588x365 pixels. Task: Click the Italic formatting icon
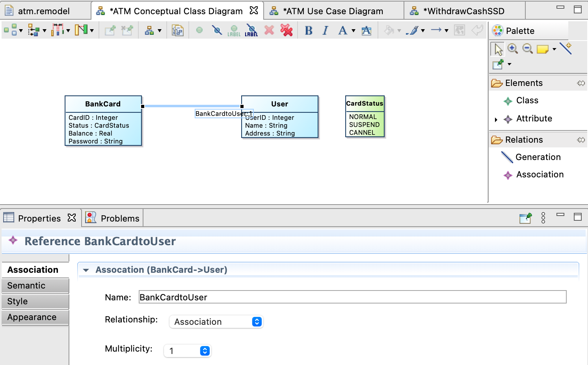pyautogui.click(x=325, y=30)
